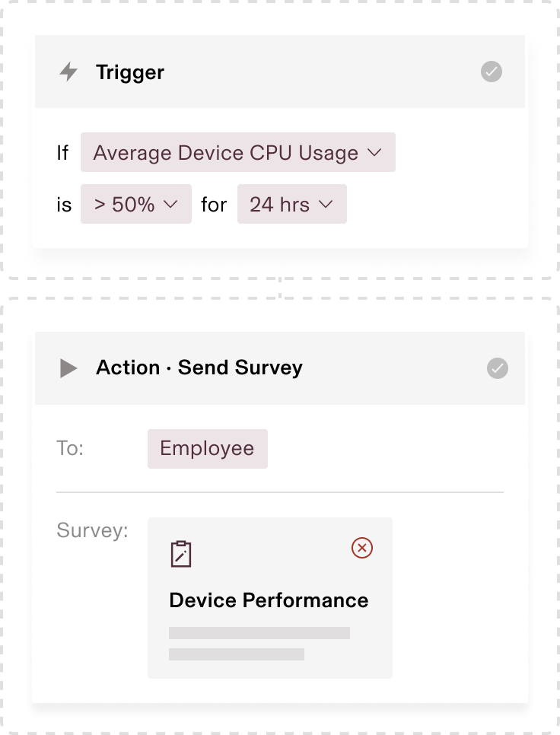Click the Employee recipient chip

(x=208, y=449)
